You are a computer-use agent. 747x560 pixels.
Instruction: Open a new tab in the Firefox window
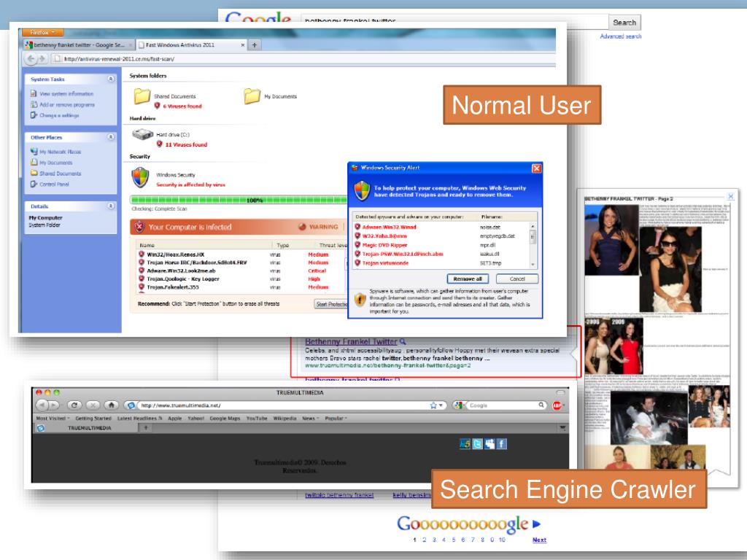pyautogui.click(x=255, y=44)
